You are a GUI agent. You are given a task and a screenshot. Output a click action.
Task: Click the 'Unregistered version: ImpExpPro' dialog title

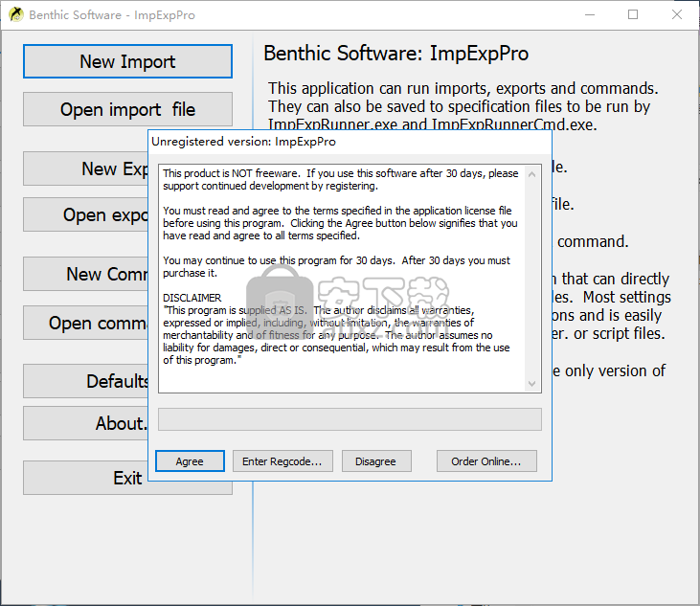coord(244,142)
